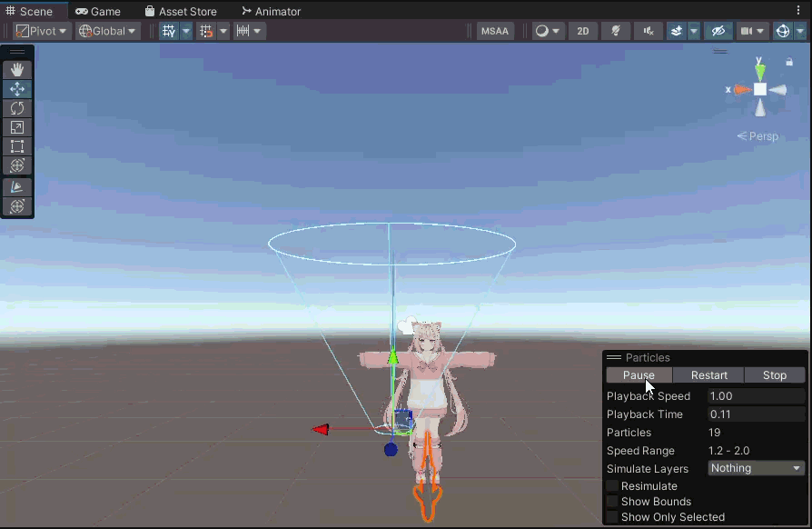This screenshot has width=812, height=529.
Task: Enable the Resimulate checkbox
Action: pos(612,486)
